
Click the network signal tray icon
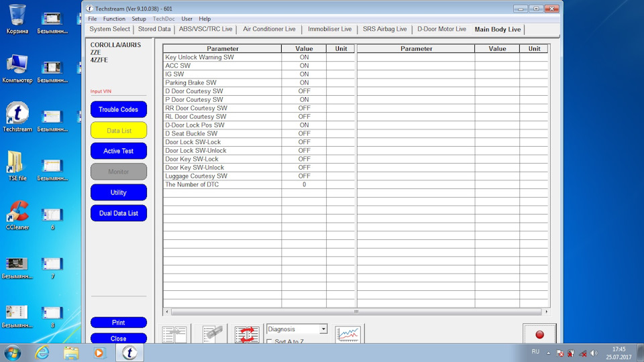(x=582, y=353)
